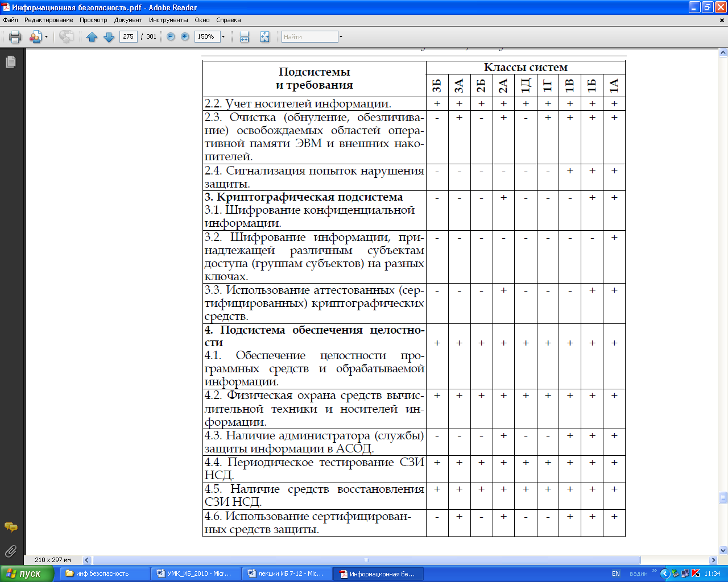Click column header 3Б in table

click(437, 86)
